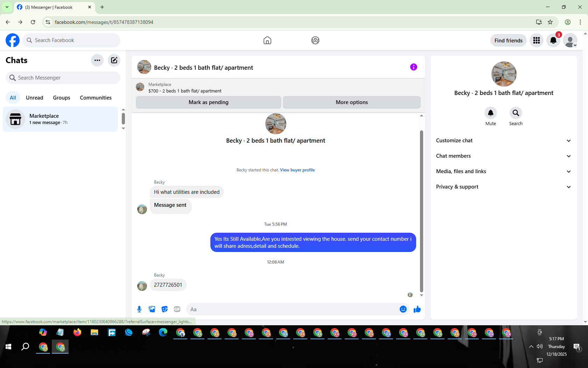
Task: Click the conversation messages scrollbar
Action: (x=421, y=211)
